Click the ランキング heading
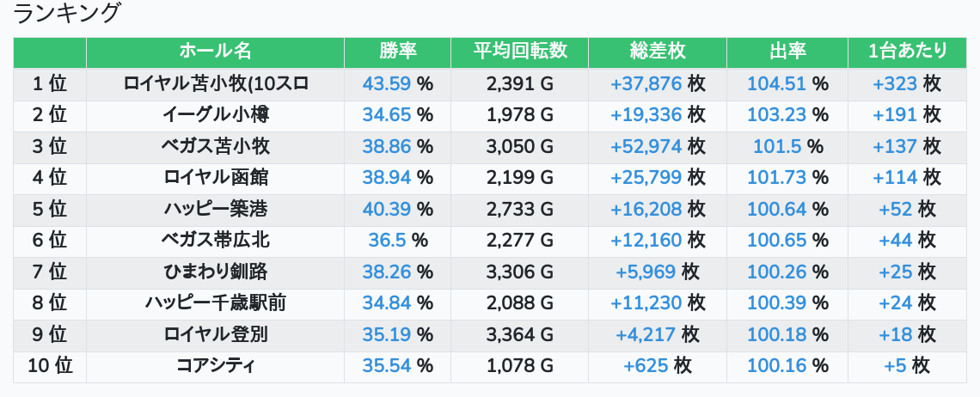This screenshot has width=980, height=397. coord(67,15)
